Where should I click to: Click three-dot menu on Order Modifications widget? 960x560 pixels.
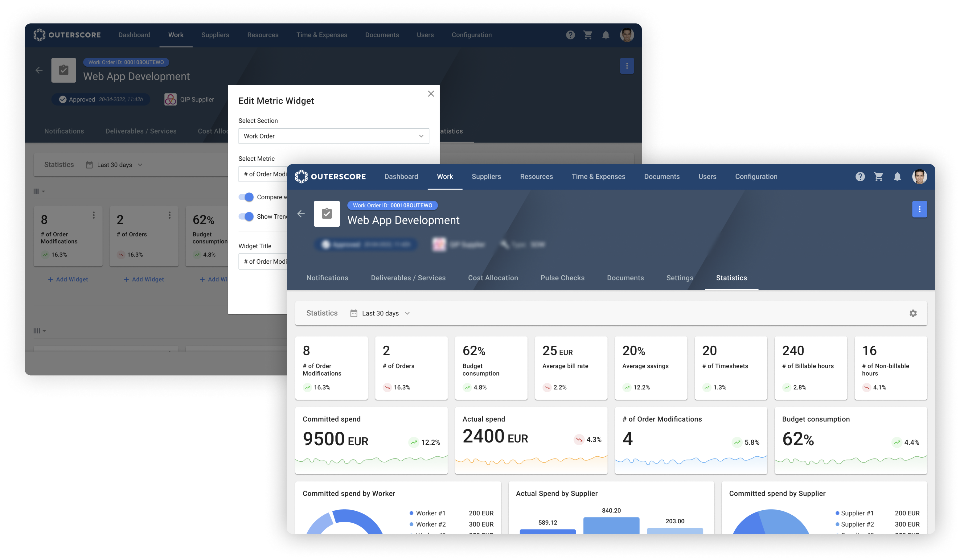point(94,215)
